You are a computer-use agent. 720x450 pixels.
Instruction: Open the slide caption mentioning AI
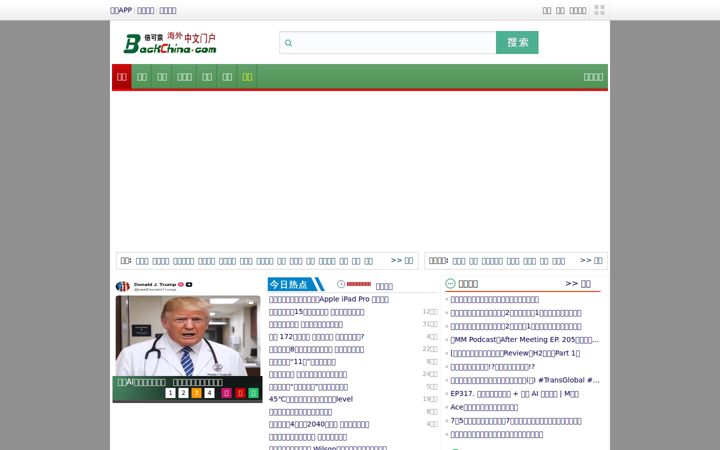[x=170, y=382]
